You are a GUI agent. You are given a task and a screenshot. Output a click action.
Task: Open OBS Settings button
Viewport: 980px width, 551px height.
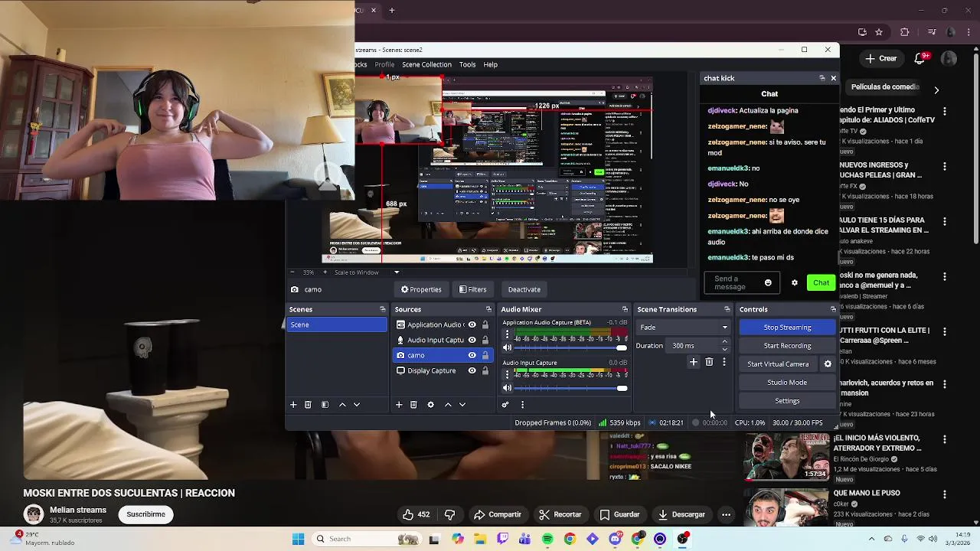coord(787,401)
